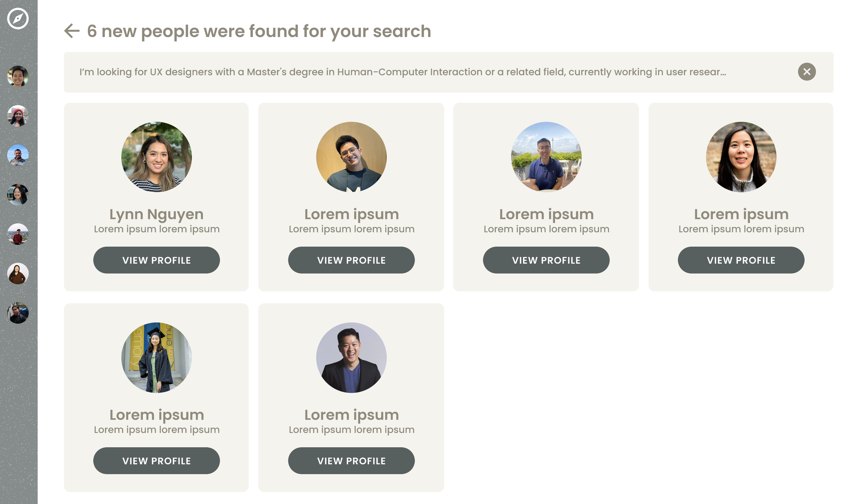Open the bottom sidebar avatar in black shirt
This screenshot has width=859, height=504.
point(18,313)
